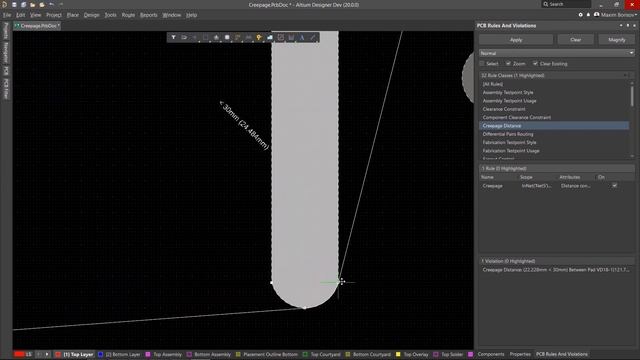Click the place component icon

pos(227,38)
